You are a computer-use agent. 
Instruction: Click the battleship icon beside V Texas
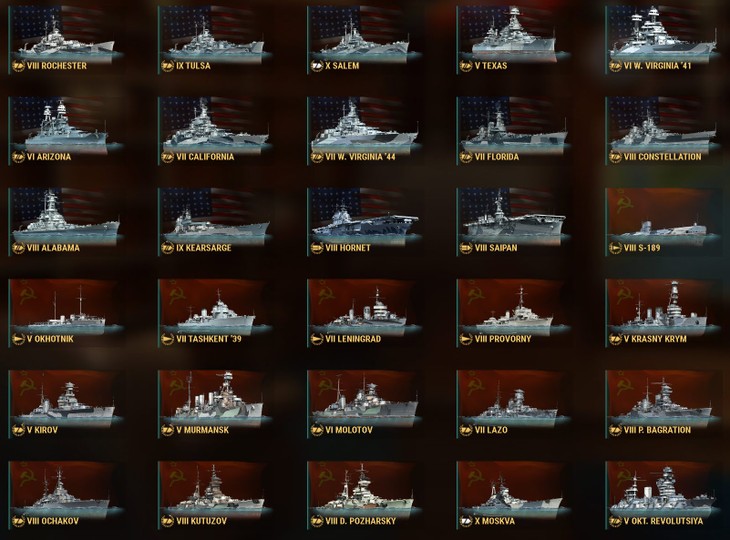tap(466, 66)
